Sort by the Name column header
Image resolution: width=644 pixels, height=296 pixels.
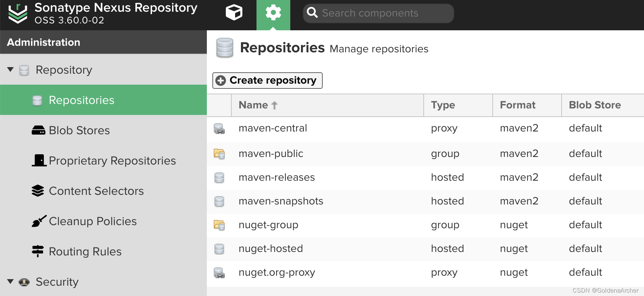click(x=327, y=105)
